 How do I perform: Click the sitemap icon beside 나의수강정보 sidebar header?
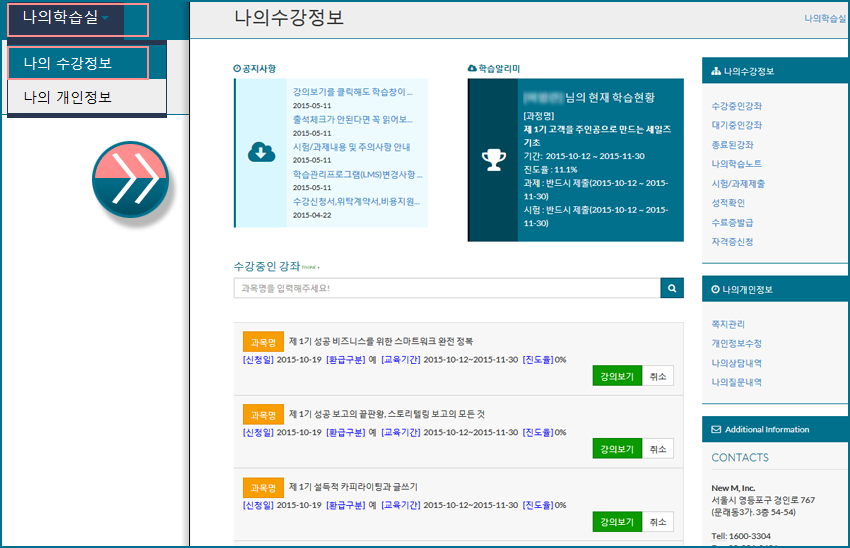(715, 72)
